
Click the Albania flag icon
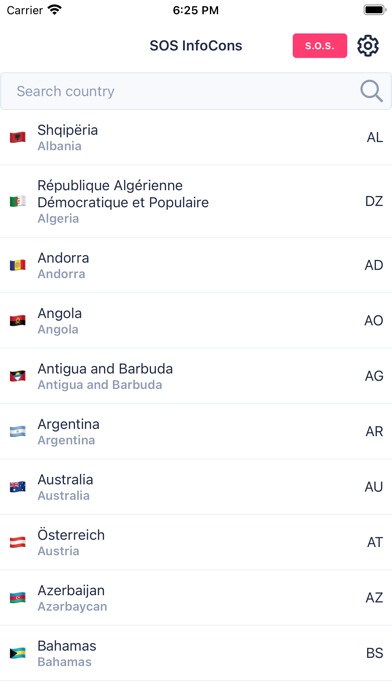click(18, 137)
